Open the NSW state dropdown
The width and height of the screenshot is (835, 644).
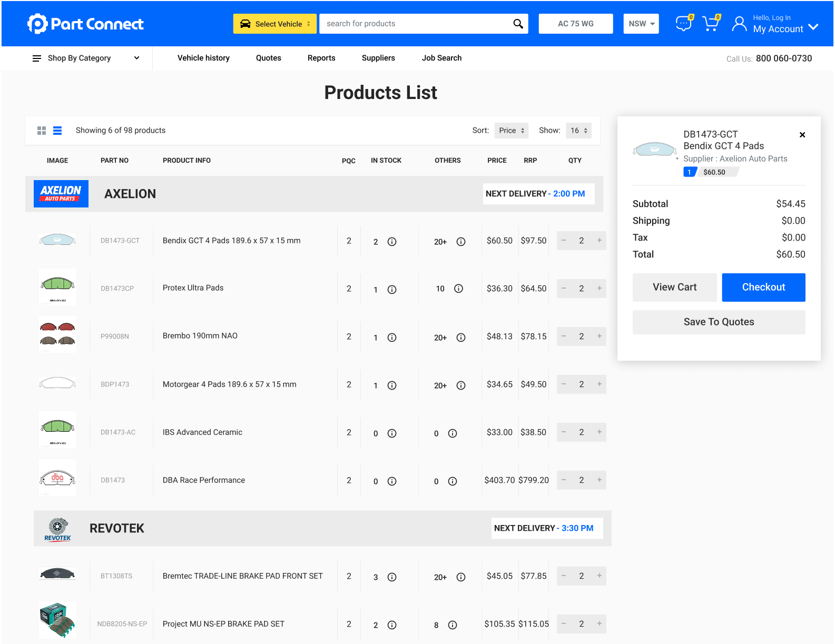click(641, 24)
